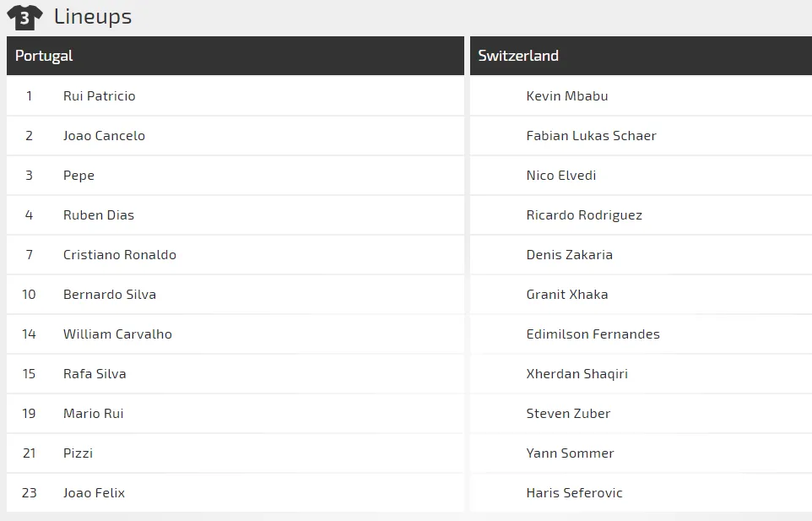The height and width of the screenshot is (521, 812).
Task: Open Rui Patricio's player entry
Action: (99, 96)
